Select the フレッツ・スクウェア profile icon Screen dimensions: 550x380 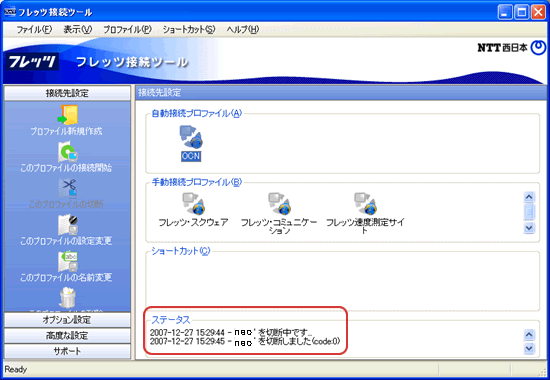pos(194,204)
